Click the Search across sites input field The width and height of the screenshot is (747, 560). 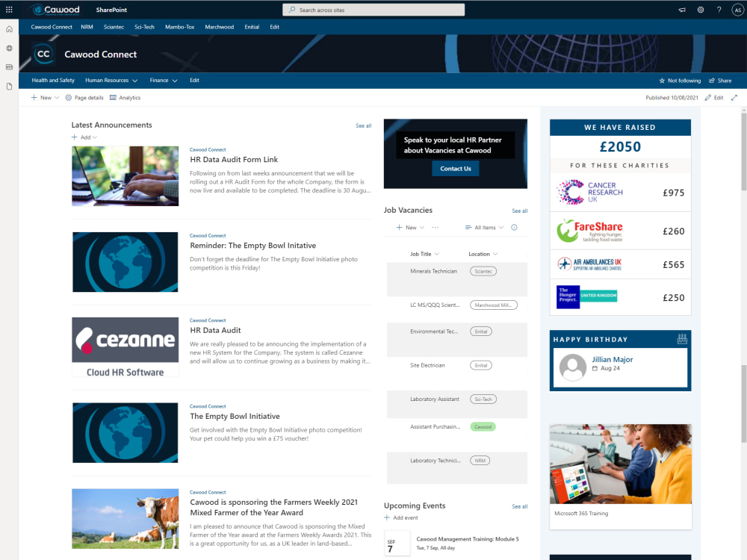(x=373, y=9)
